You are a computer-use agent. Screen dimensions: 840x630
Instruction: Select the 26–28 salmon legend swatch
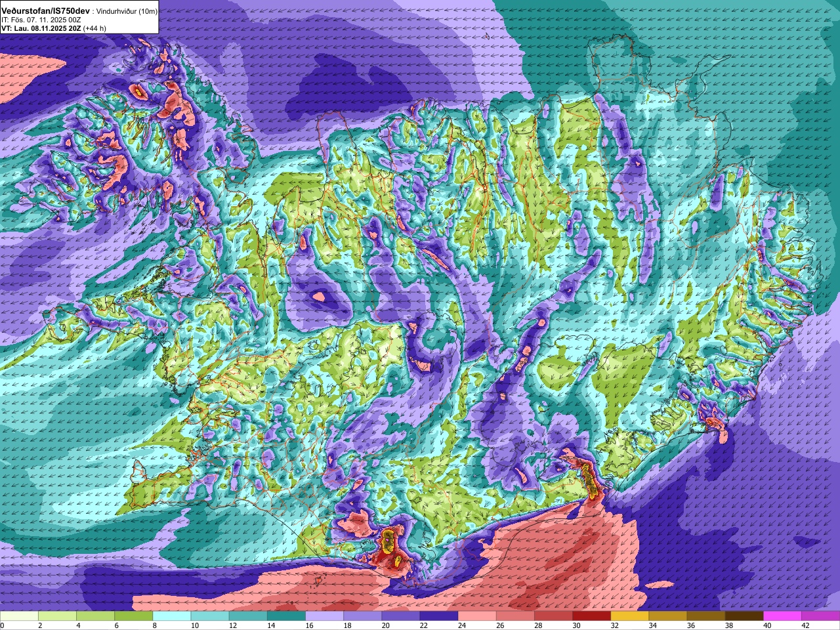click(515, 616)
